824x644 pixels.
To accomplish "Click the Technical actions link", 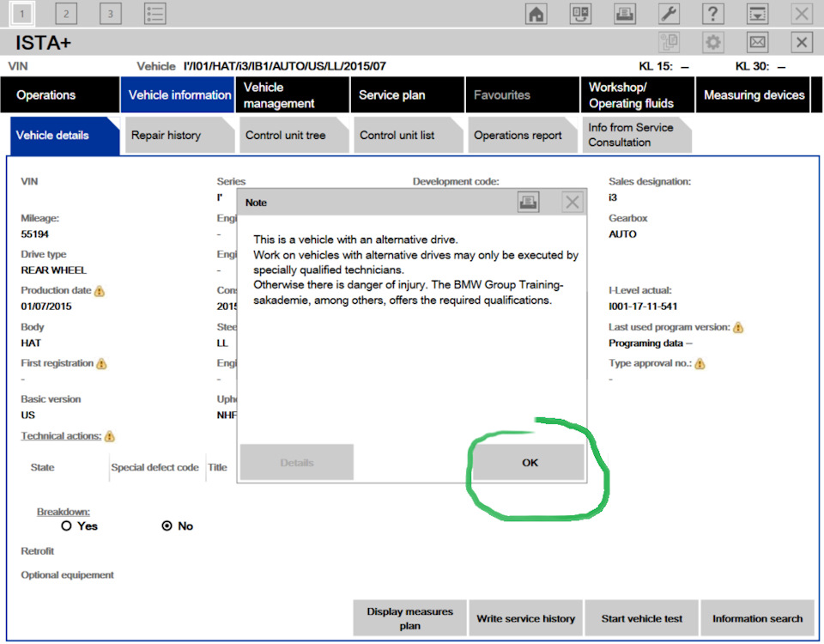I will pyautogui.click(x=61, y=436).
